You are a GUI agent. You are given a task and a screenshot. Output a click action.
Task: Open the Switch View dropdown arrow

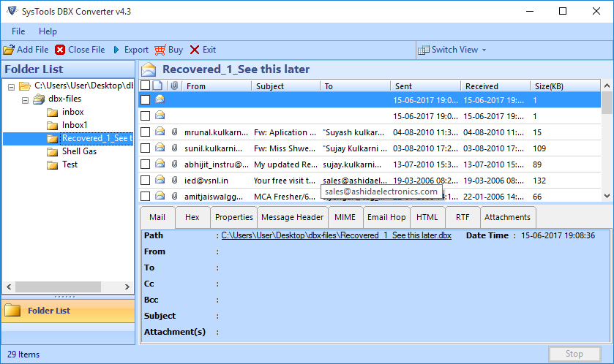coord(484,50)
